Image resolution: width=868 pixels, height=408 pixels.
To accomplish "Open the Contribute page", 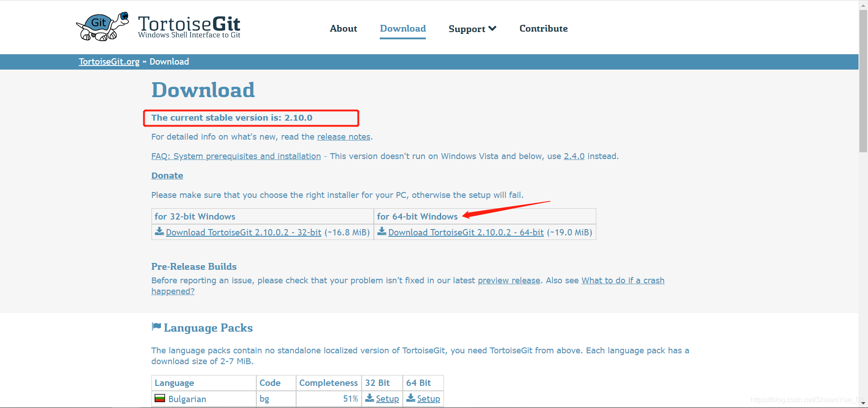I will tap(543, 28).
